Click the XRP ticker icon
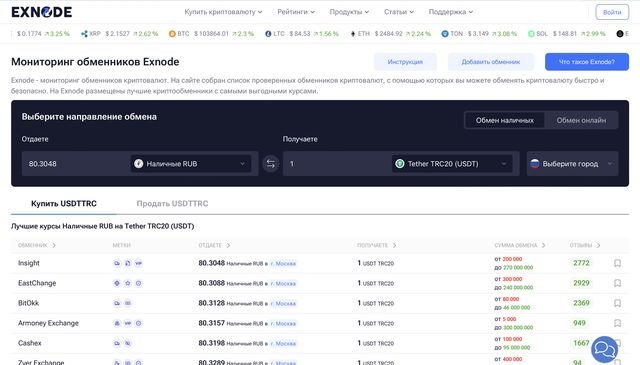This screenshot has width=640, height=365. point(84,33)
